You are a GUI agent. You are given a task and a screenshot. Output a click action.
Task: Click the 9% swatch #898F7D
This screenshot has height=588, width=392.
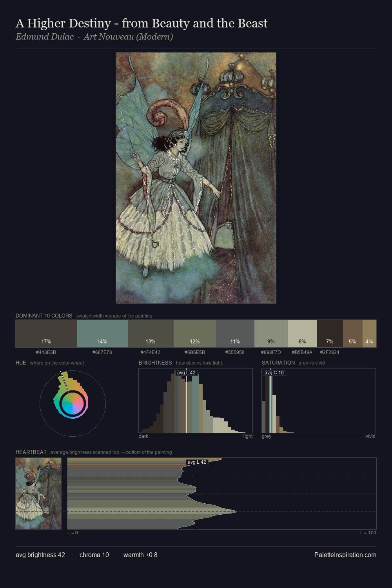[271, 334]
